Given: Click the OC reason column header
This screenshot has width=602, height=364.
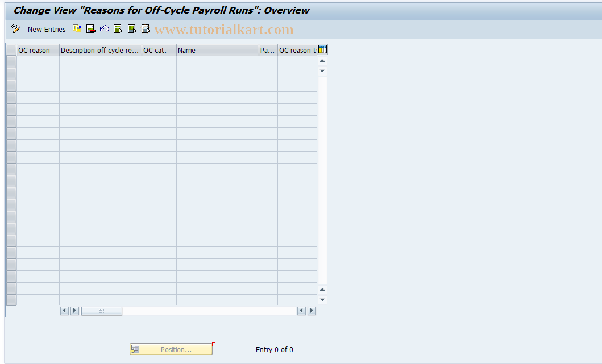Looking at the screenshot, I should click(38, 50).
